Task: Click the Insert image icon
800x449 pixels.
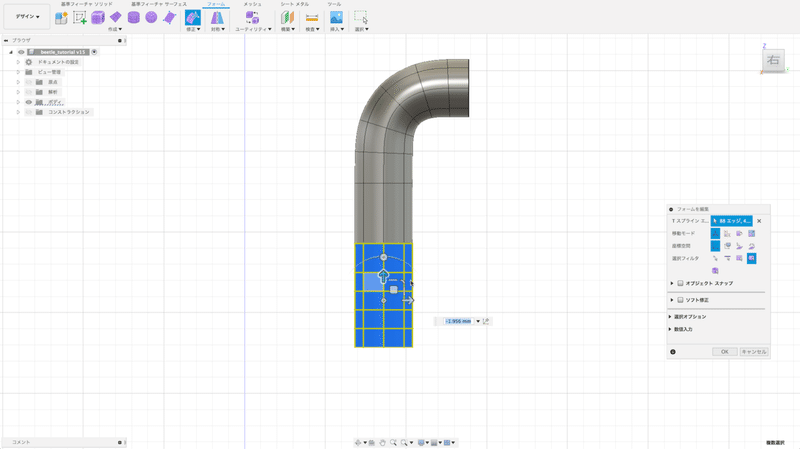Action: pos(336,17)
